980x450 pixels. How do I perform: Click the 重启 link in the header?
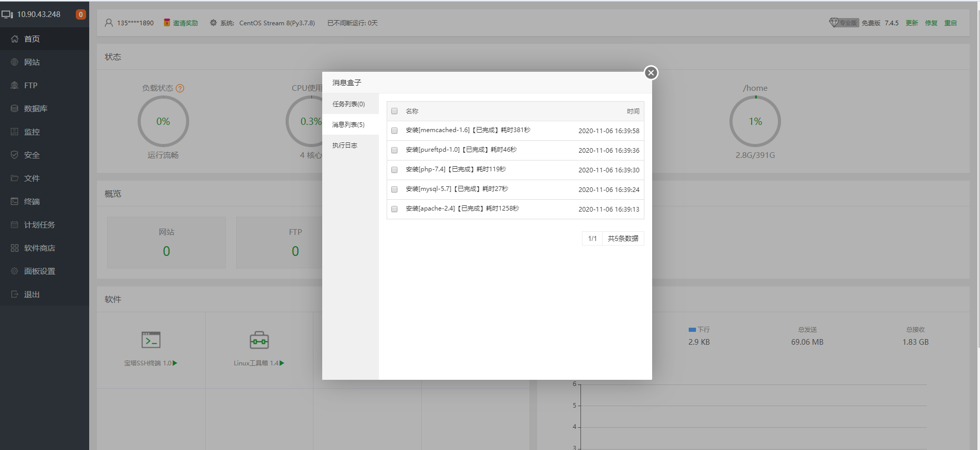(951, 23)
